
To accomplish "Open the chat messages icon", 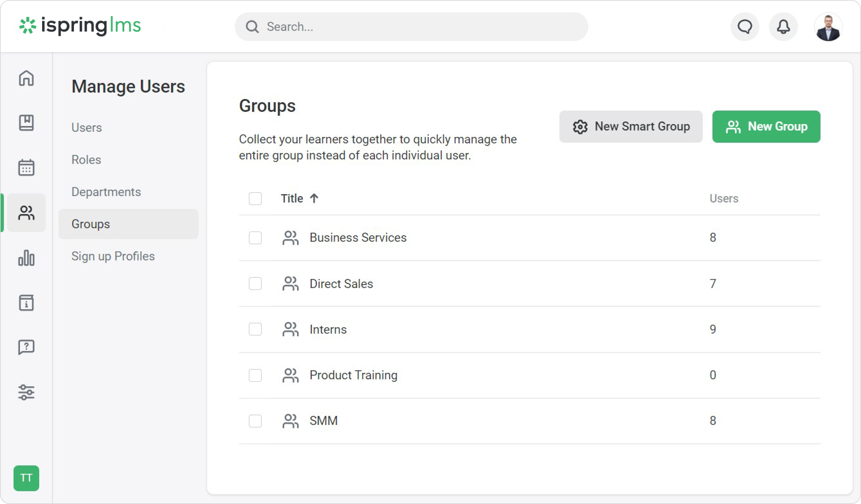I will click(745, 27).
